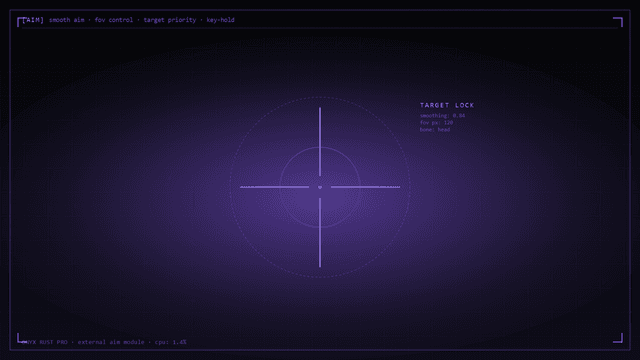Image resolution: width=640 pixels, height=360 pixels.
Task: Click the 'key-hold' header label
Action: tap(220, 20)
